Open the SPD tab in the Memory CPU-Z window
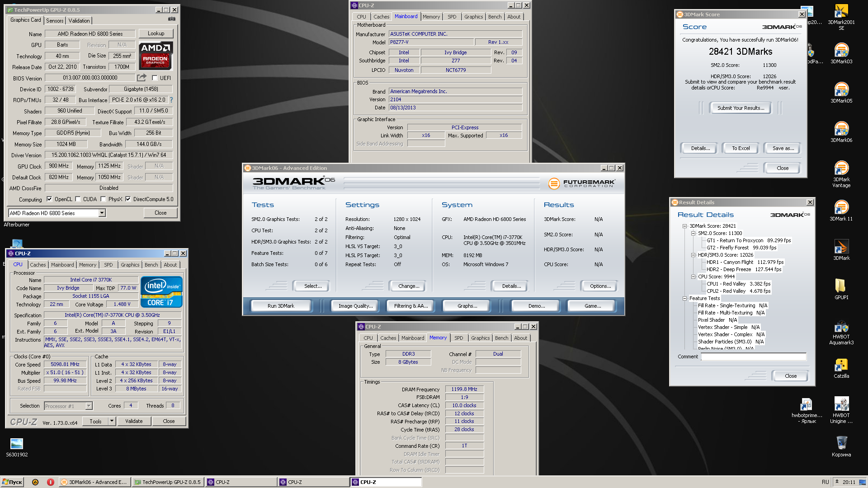 pos(458,338)
